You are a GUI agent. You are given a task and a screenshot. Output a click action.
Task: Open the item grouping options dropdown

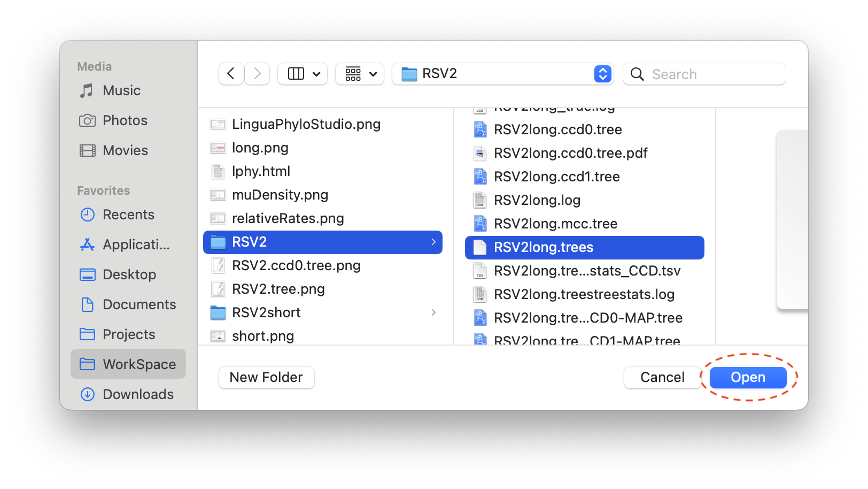[x=360, y=74]
